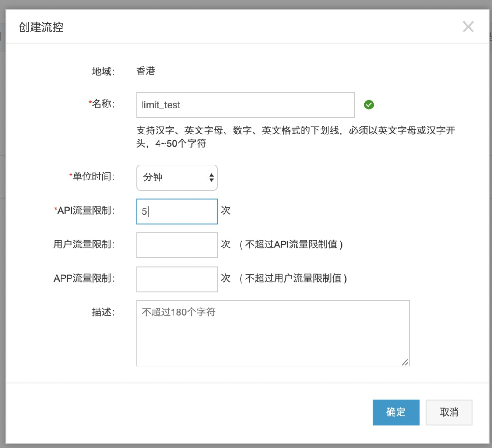Click the 取消 button
492x448 pixels.
pos(449,412)
